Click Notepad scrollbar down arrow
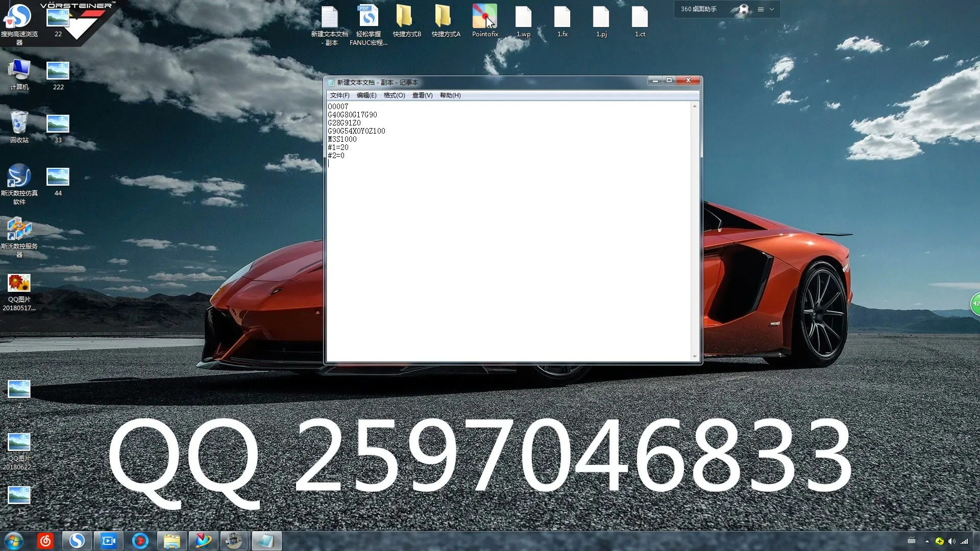Image resolution: width=980 pixels, height=551 pixels. pyautogui.click(x=694, y=357)
